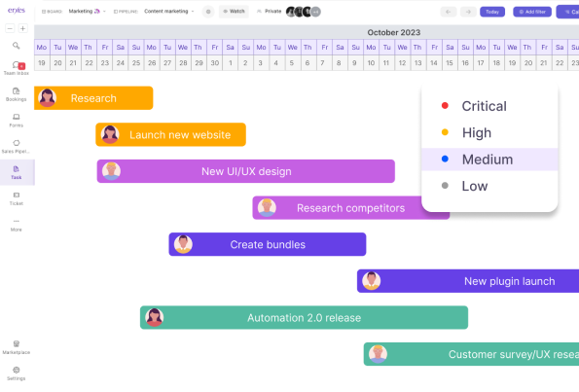Zoom out with the minus button
Image resolution: width=579 pixels, height=392 pixels.
(10, 28)
